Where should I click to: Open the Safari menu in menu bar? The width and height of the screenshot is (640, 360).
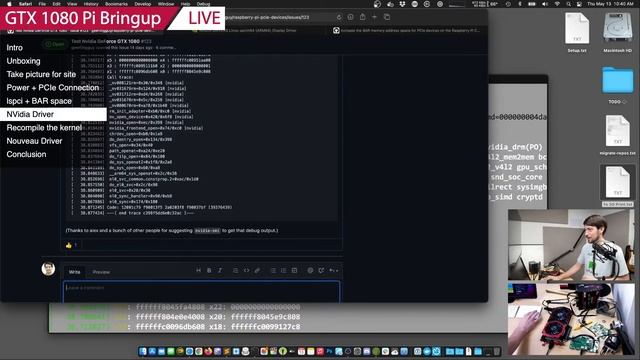[x=25, y=4]
